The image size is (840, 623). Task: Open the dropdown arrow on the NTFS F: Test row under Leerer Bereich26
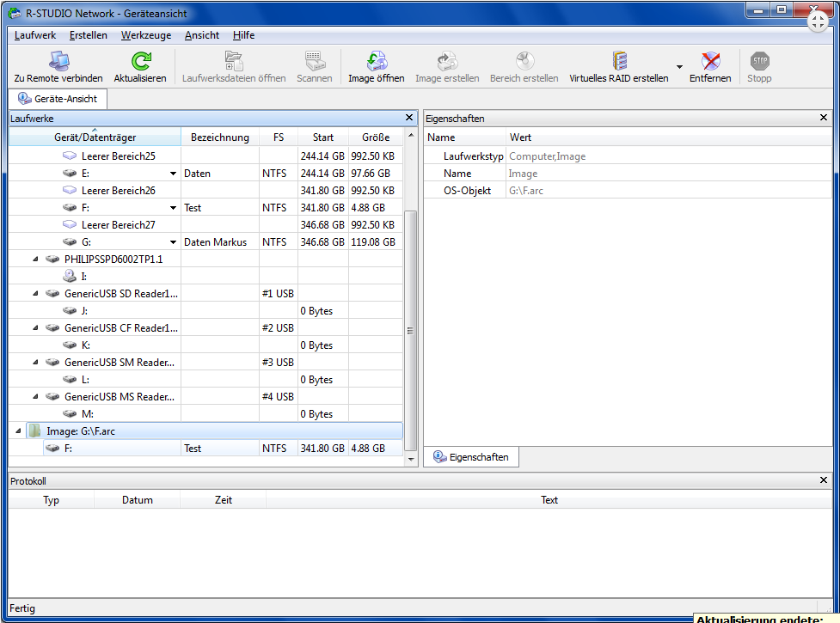coord(173,208)
